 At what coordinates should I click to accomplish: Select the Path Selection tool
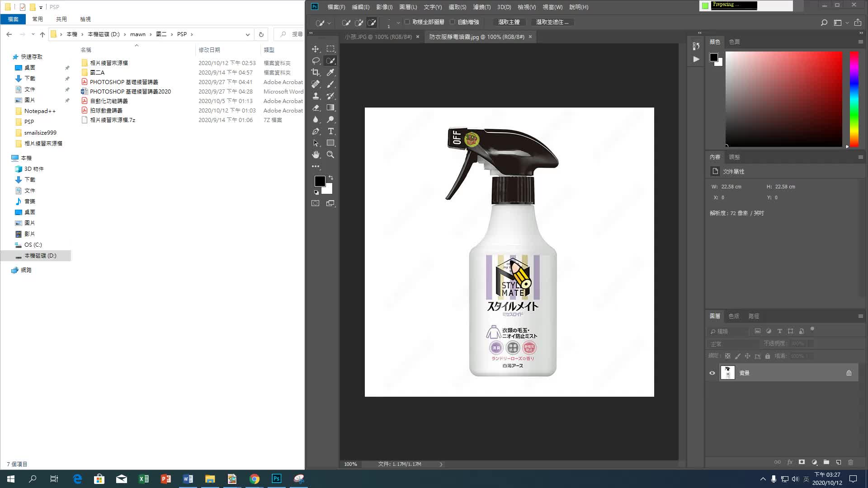pos(316,143)
